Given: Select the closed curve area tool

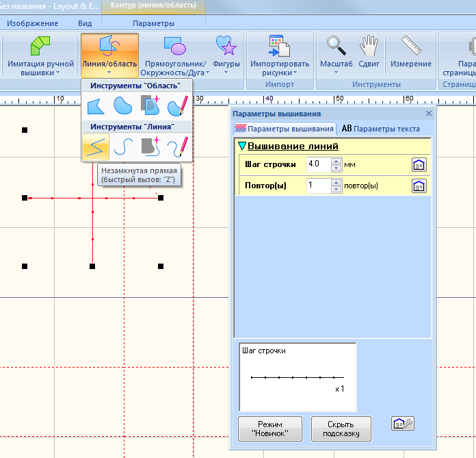Looking at the screenshot, I should click(x=122, y=105).
